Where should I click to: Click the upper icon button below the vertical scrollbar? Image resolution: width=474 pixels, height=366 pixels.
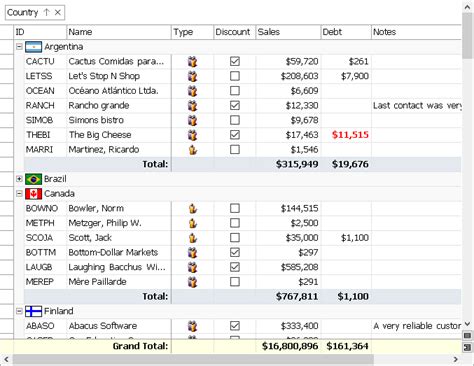(x=467, y=335)
